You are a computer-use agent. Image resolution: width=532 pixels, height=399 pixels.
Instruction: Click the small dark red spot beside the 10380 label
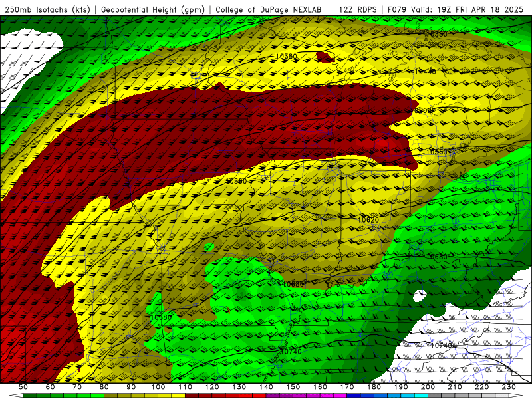click(325, 57)
